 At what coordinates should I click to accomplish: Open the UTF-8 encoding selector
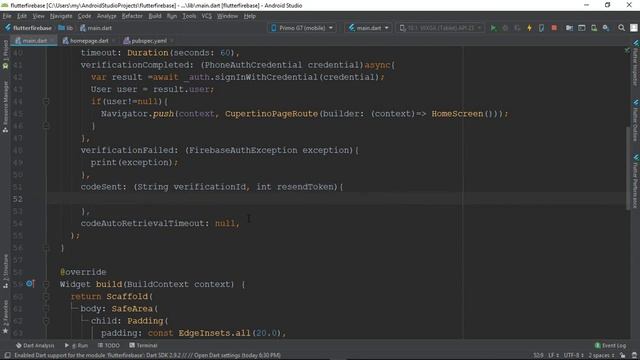click(x=573, y=356)
